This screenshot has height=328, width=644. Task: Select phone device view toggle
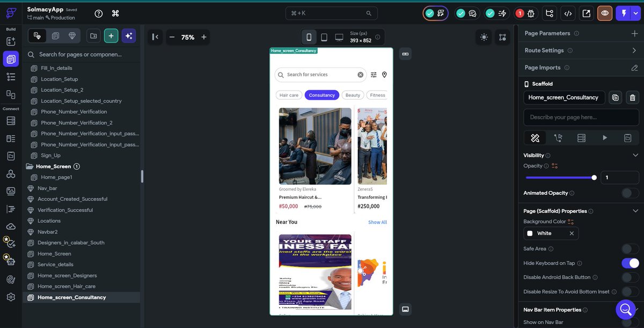click(309, 37)
